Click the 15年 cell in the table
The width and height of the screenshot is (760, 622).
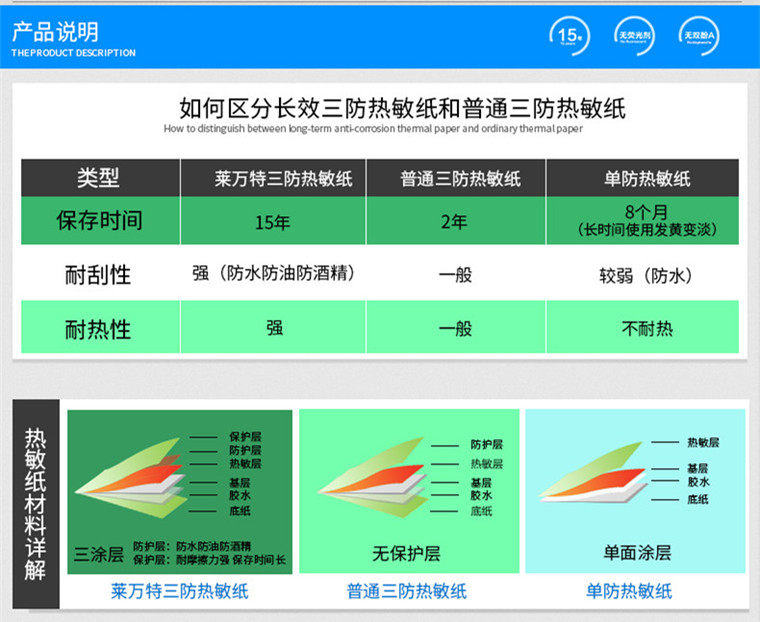pyautogui.click(x=272, y=222)
